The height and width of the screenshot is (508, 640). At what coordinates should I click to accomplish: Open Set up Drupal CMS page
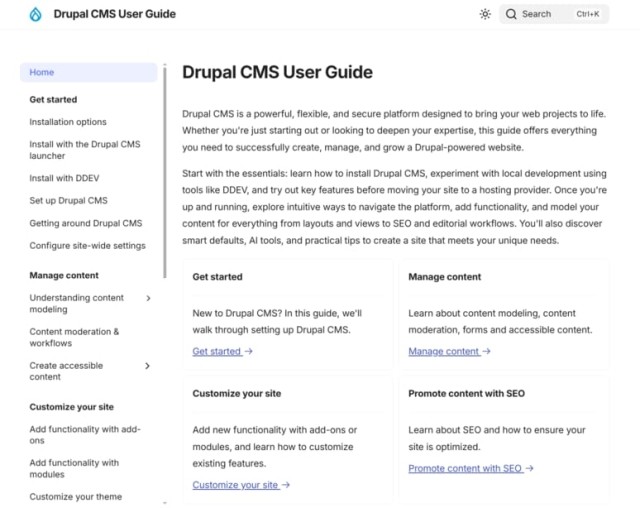coord(68,201)
